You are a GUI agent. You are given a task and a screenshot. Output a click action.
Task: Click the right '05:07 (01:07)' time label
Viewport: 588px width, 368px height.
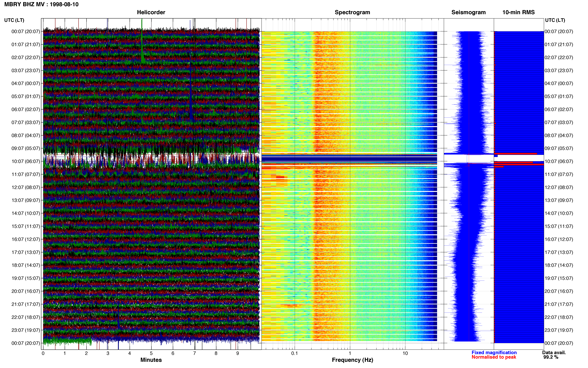[x=559, y=96]
